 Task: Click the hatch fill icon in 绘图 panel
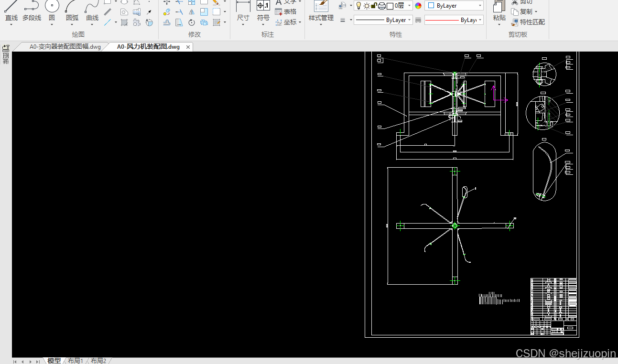pyautogui.click(x=124, y=22)
